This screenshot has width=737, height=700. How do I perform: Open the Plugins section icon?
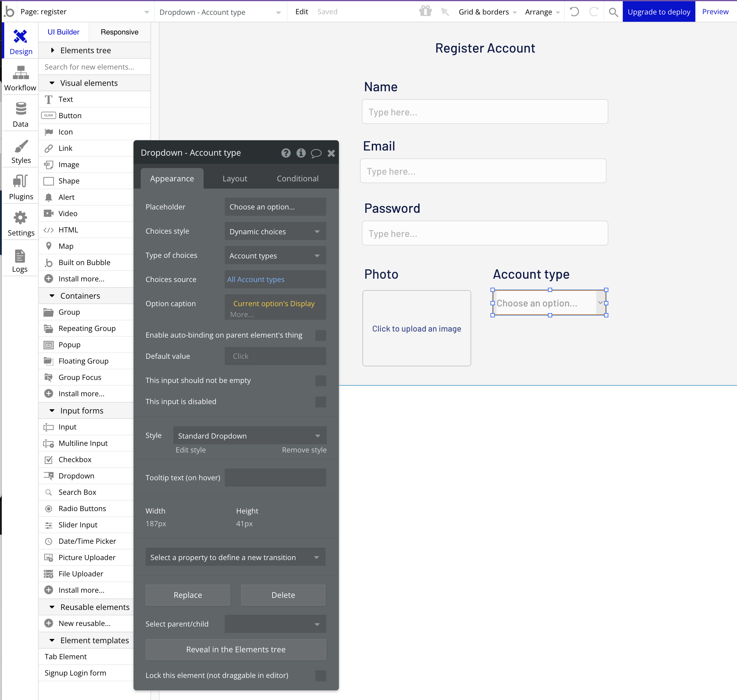click(21, 182)
